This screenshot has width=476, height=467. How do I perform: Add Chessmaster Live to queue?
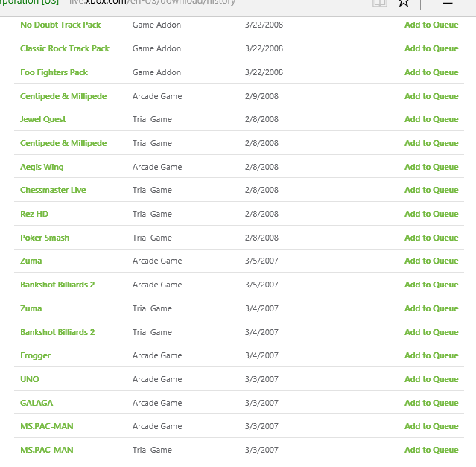click(x=431, y=190)
